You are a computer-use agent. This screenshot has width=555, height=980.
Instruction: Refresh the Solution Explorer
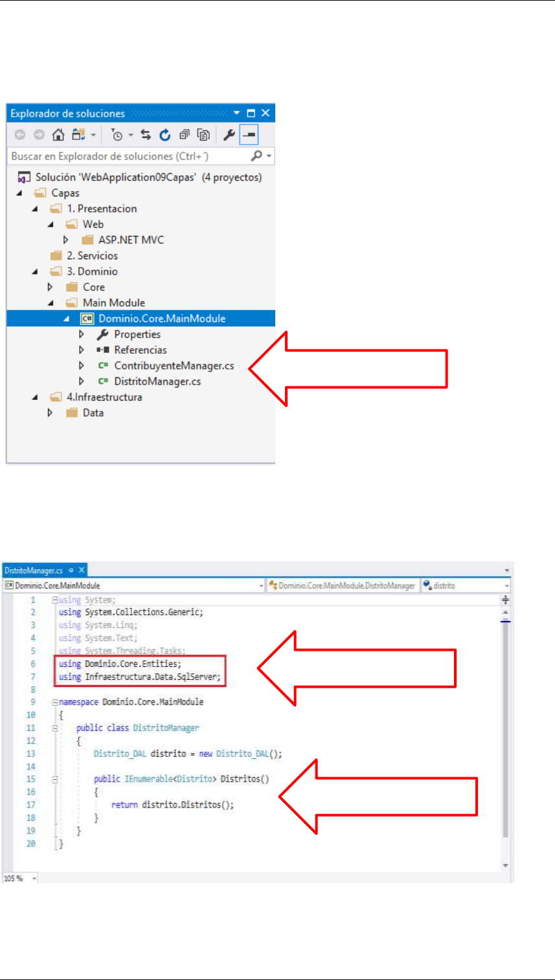[164, 135]
